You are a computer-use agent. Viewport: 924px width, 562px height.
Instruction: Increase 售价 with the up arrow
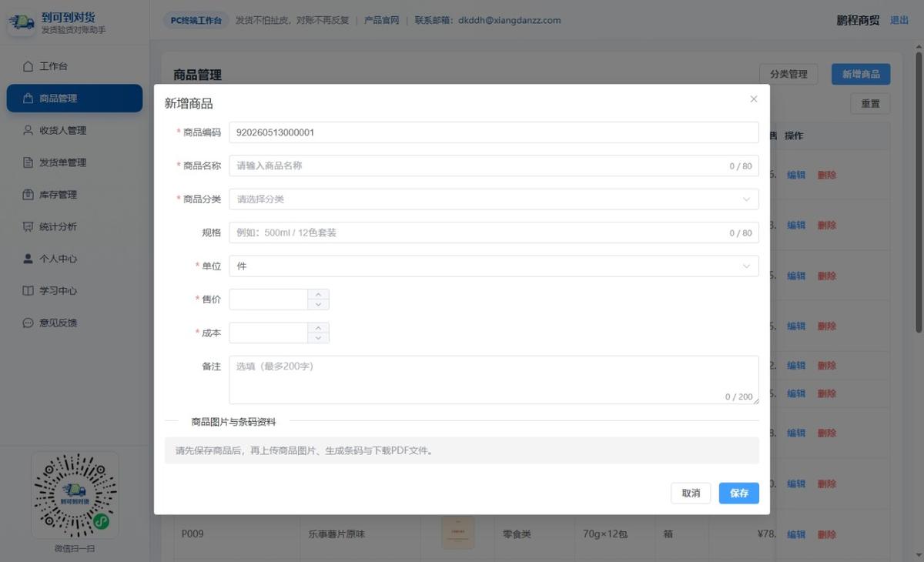point(318,294)
